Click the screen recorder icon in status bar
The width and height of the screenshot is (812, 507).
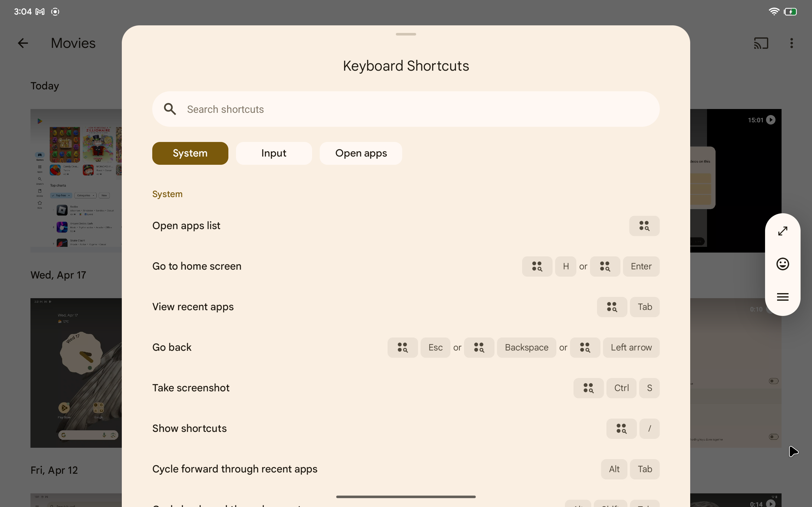55,10
